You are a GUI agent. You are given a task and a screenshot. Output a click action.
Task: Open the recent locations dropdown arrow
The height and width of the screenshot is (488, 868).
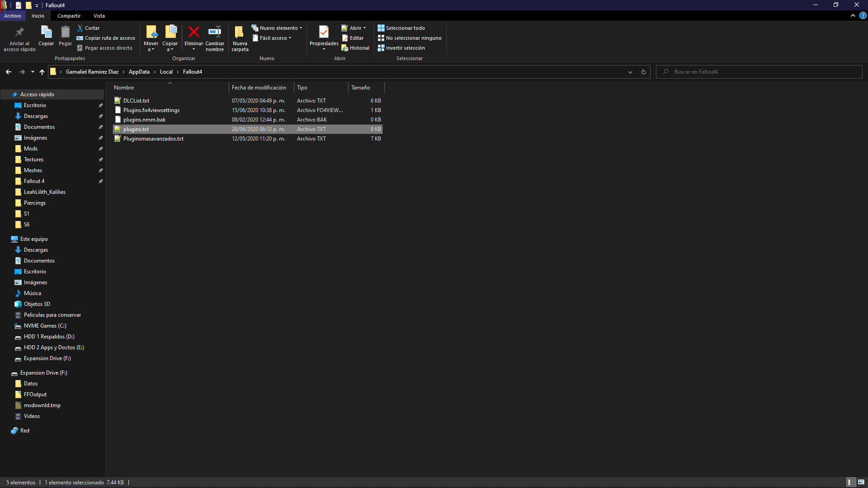click(x=33, y=72)
